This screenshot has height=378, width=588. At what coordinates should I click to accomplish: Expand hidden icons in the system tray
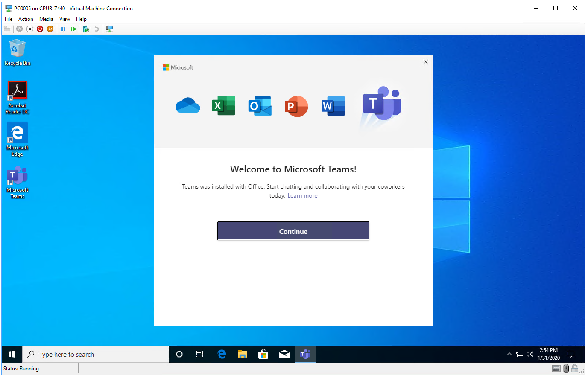pyautogui.click(x=509, y=354)
